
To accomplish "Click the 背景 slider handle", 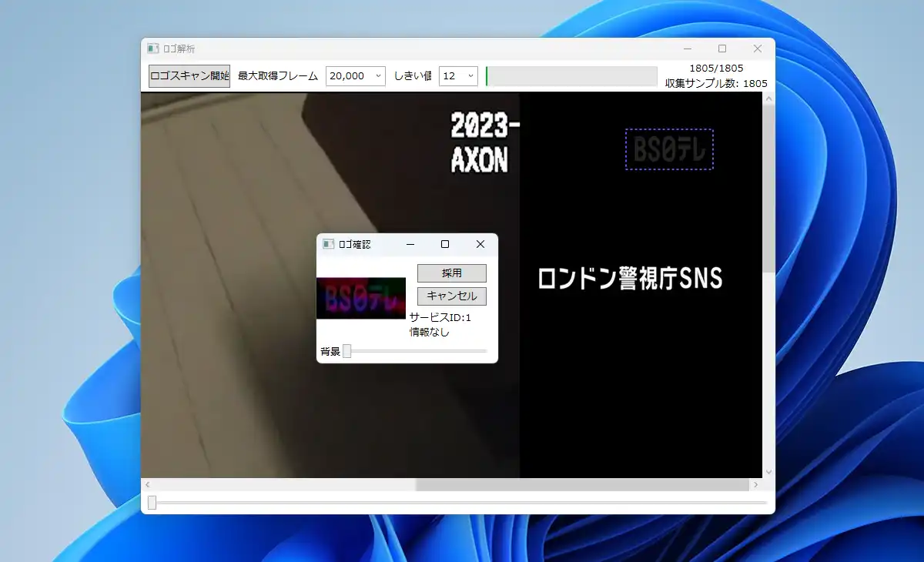I will tap(346, 351).
